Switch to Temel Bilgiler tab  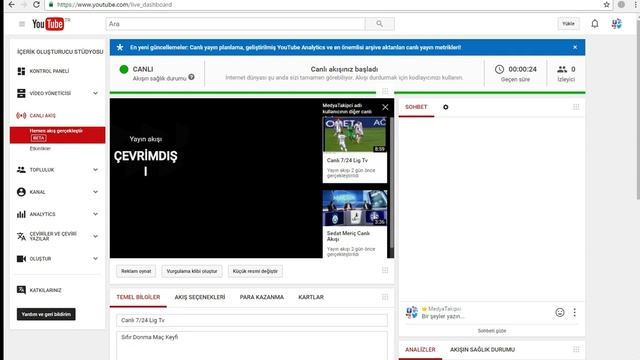click(x=138, y=297)
